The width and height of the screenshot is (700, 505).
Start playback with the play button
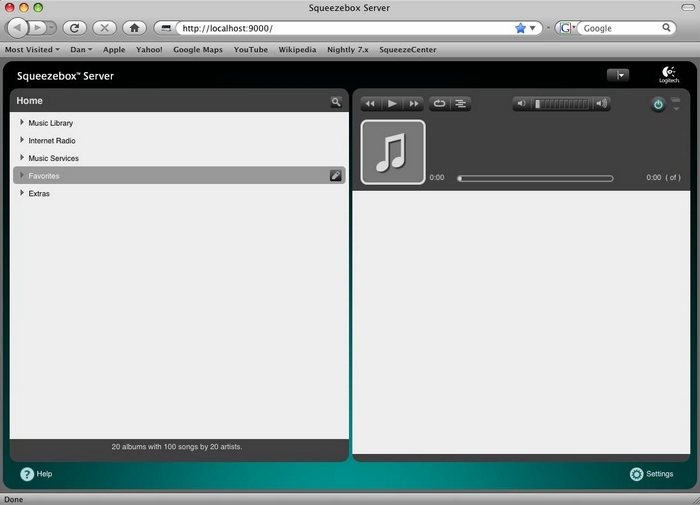point(392,104)
